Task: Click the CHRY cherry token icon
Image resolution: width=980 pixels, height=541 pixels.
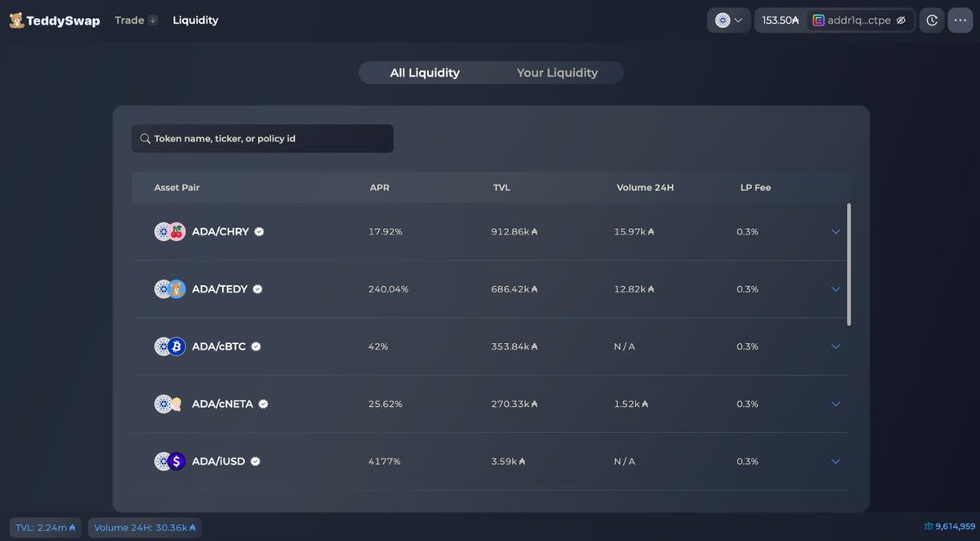Action: (x=177, y=232)
